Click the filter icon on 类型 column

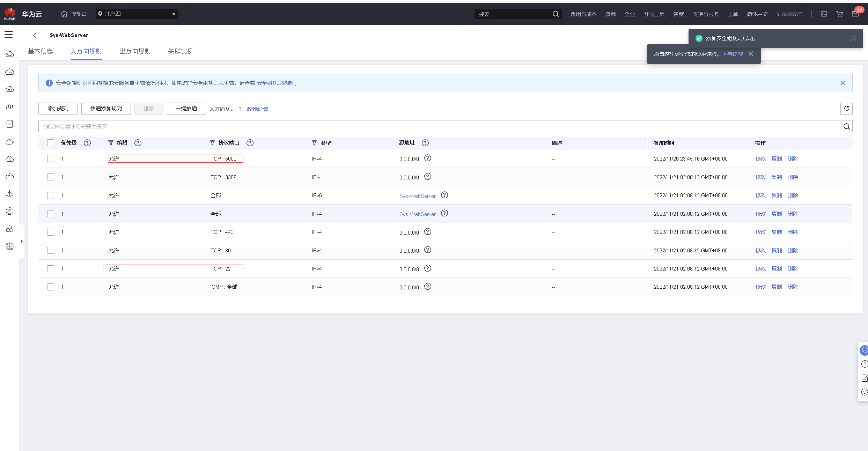(x=314, y=143)
